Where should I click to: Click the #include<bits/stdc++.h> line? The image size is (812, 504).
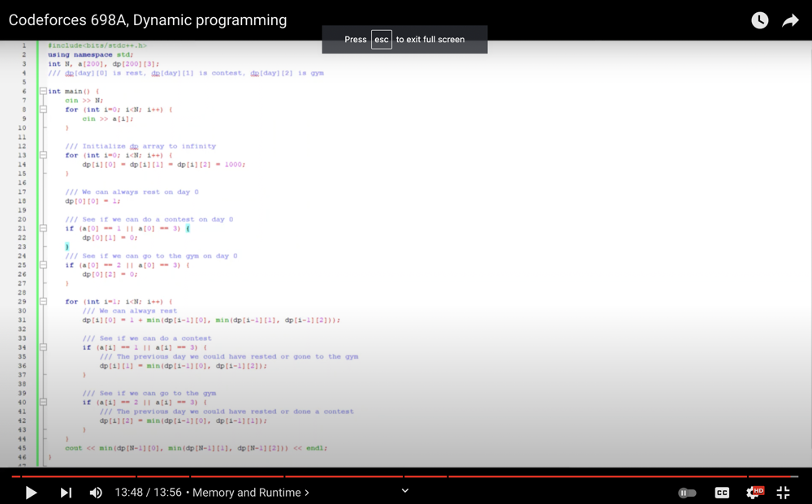coord(97,45)
